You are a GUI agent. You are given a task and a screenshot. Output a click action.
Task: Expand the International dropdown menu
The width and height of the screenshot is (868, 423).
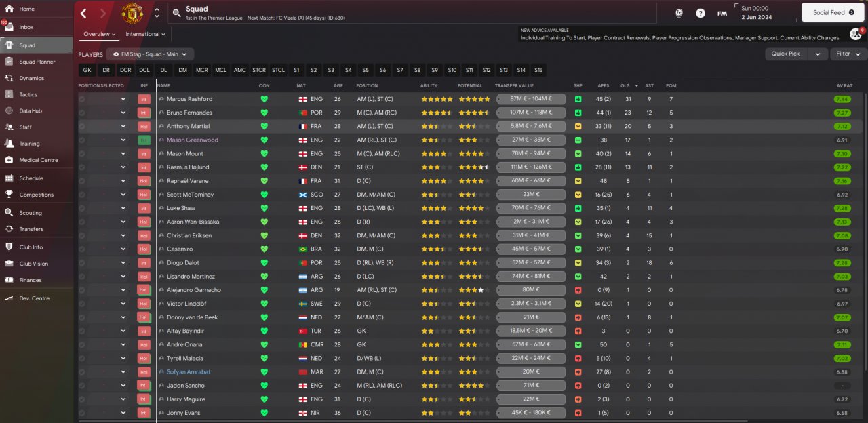click(x=146, y=34)
